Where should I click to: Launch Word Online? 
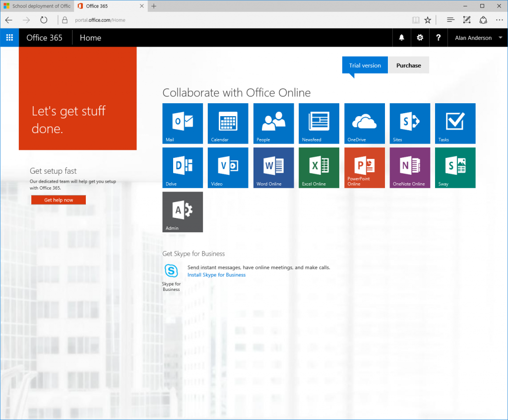pos(273,168)
